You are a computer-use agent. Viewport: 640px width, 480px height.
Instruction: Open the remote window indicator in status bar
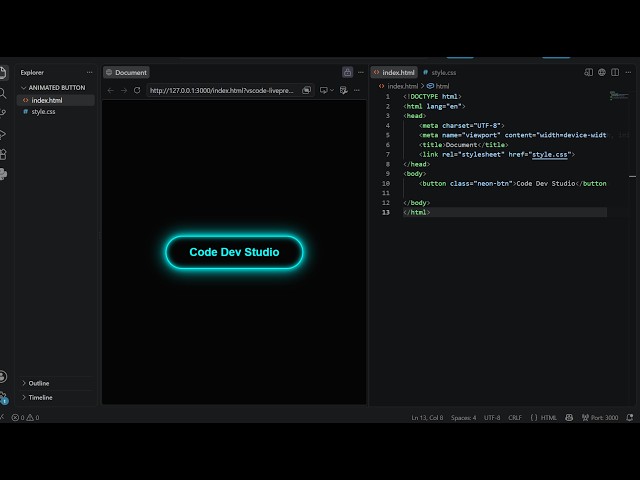tap(2, 417)
